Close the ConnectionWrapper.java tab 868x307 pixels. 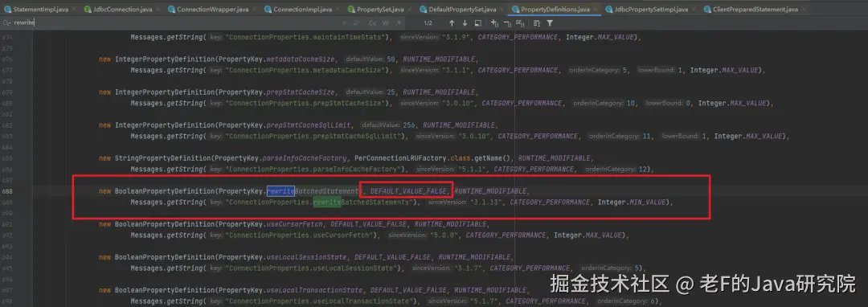pyautogui.click(x=255, y=10)
